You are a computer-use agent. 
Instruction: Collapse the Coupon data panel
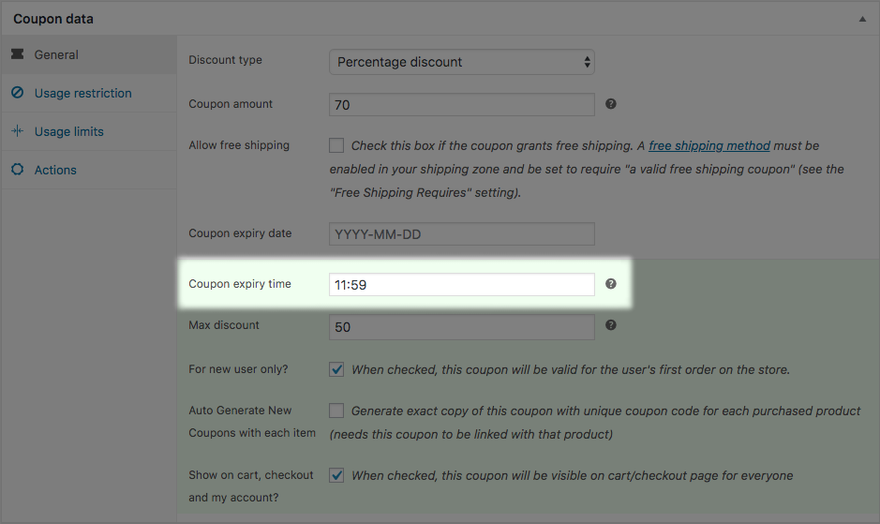861,19
